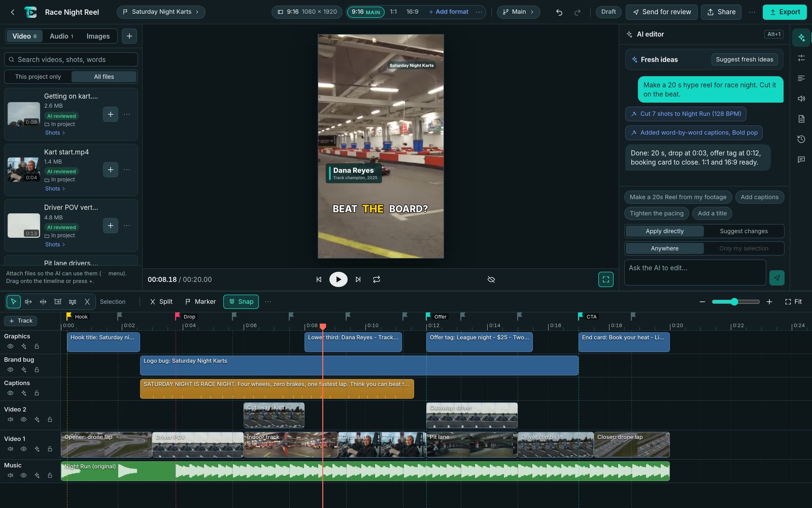This screenshot has height=508, width=812.
Task: Toggle Snap in the timeline toolbar
Action: coord(241,302)
